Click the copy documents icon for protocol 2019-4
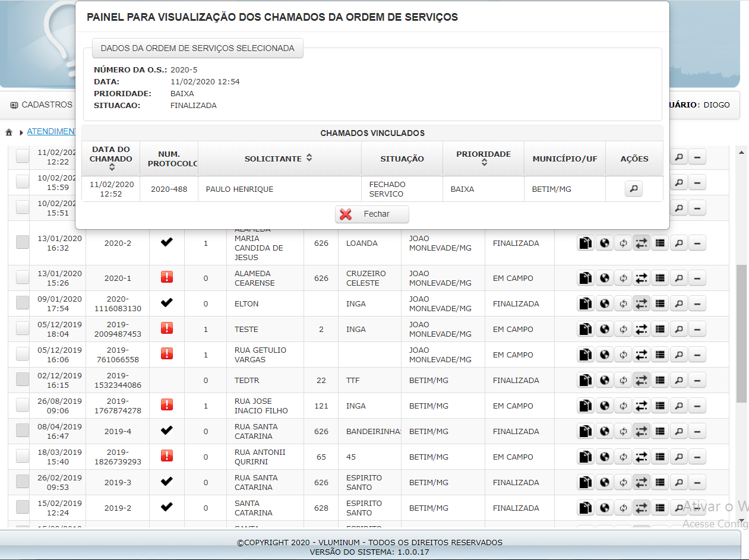 pos(586,431)
